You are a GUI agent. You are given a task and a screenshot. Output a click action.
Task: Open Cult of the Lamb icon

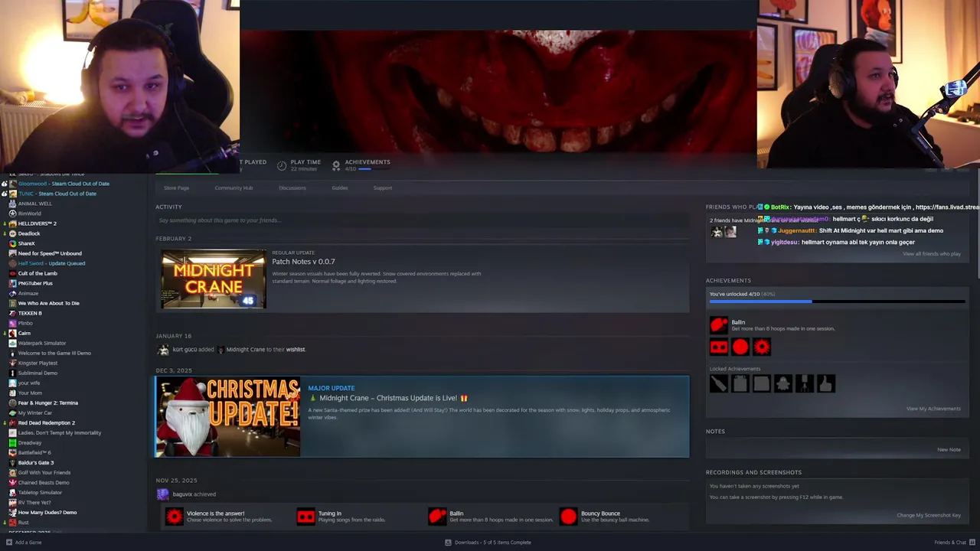pos(12,273)
